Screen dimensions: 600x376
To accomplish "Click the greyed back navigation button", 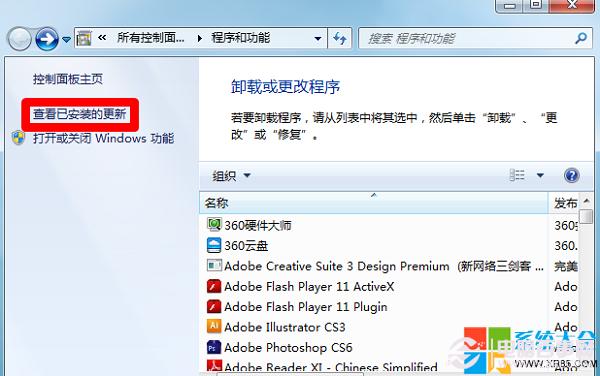I will coord(19,39).
